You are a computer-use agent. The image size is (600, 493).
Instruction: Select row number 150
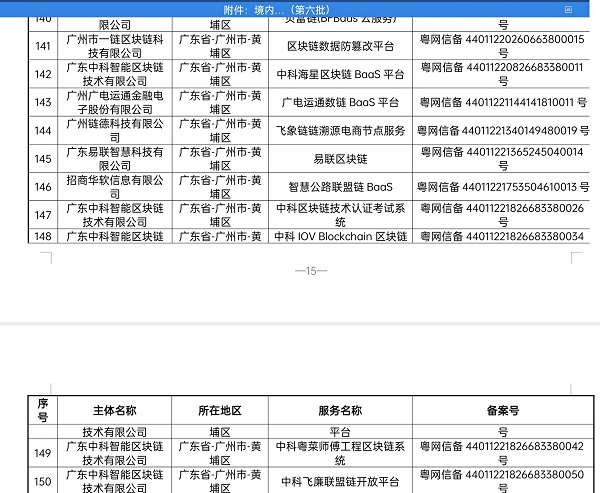click(x=43, y=482)
